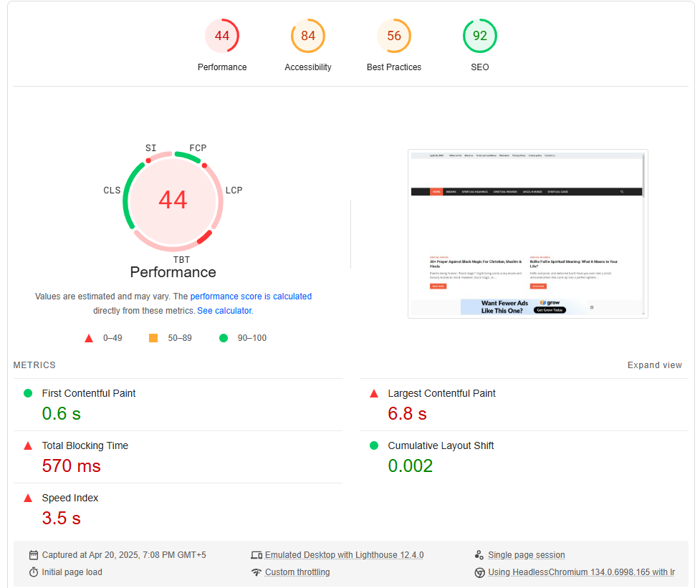Image resolution: width=700 pixels, height=588 pixels.
Task: Click the orange square 50–89 legend icon
Action: click(x=153, y=338)
